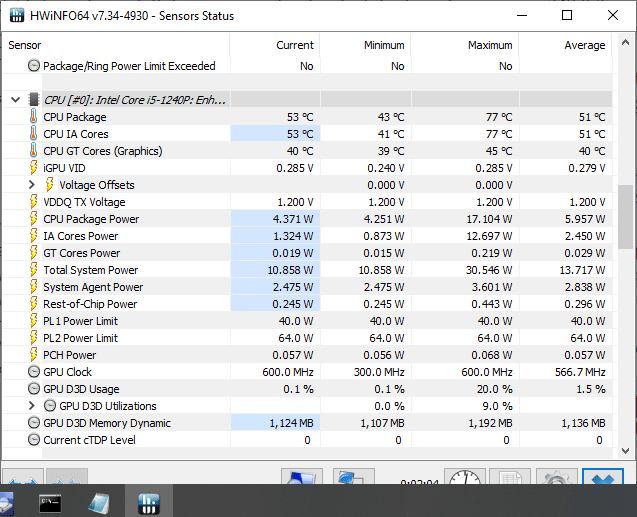Click the thermometer icon beside CPU IA Cores

[34, 134]
